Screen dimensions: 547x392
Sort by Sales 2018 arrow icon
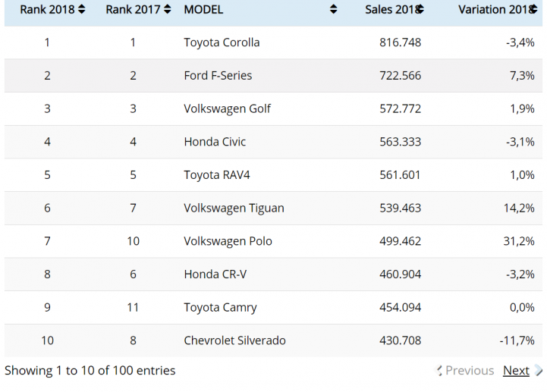420,9
